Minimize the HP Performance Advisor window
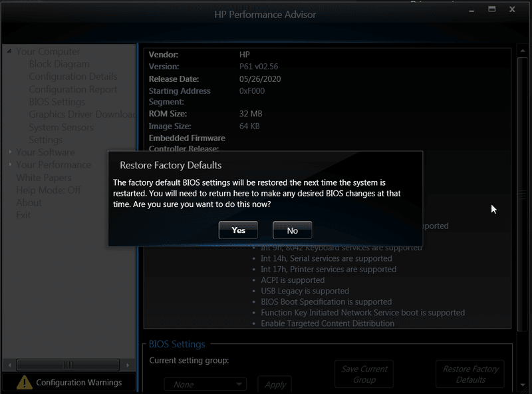532x394 pixels. [x=471, y=10]
